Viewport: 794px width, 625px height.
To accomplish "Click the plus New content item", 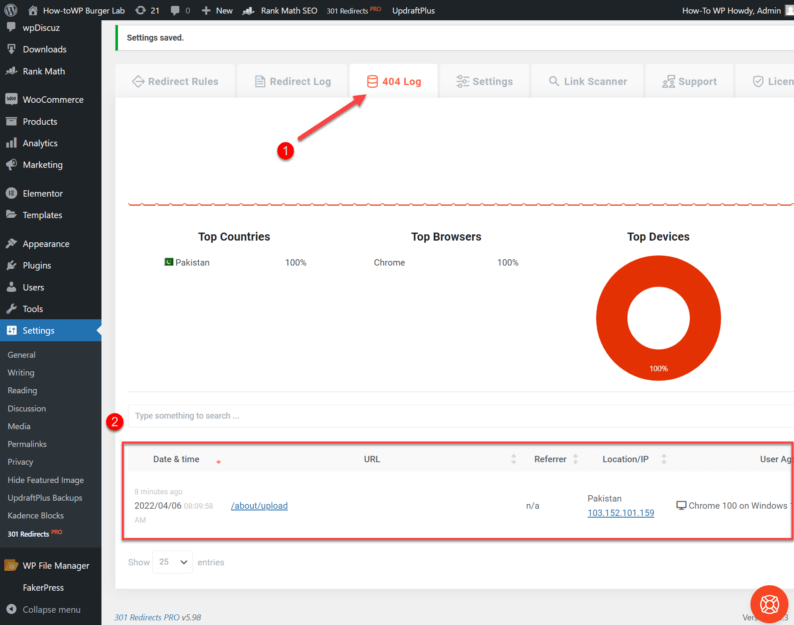I will [217, 10].
